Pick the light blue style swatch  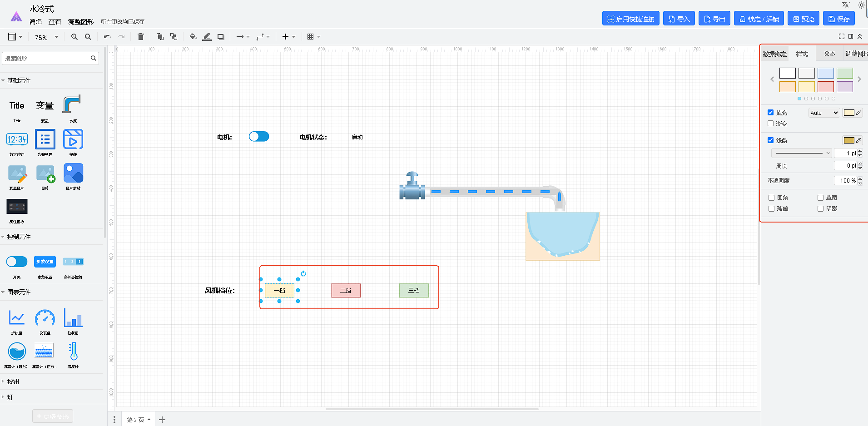tap(825, 73)
